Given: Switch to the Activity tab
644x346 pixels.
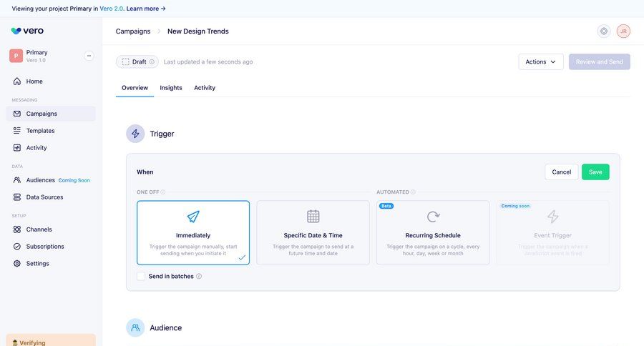Looking at the screenshot, I should point(205,88).
